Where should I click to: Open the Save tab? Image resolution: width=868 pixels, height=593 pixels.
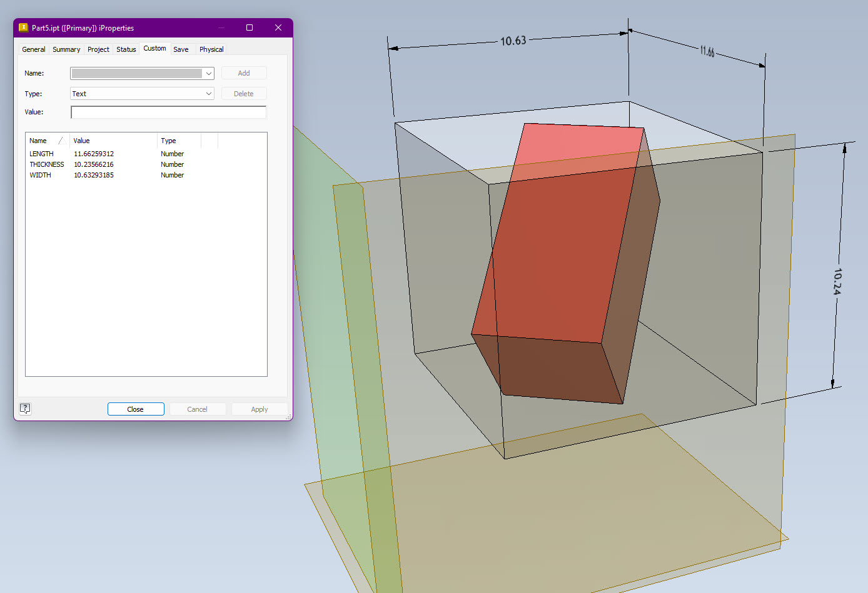pos(181,49)
